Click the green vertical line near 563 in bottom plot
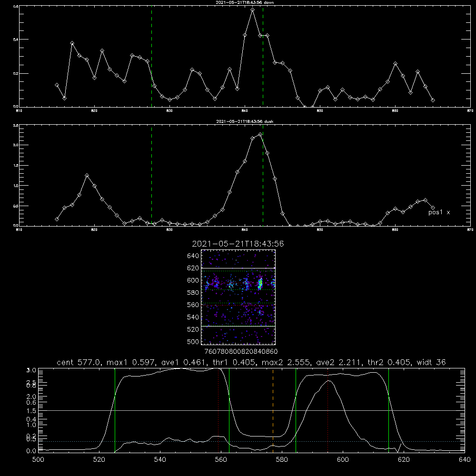Image resolution: width=476 pixels, height=476 pixels. pos(229,410)
